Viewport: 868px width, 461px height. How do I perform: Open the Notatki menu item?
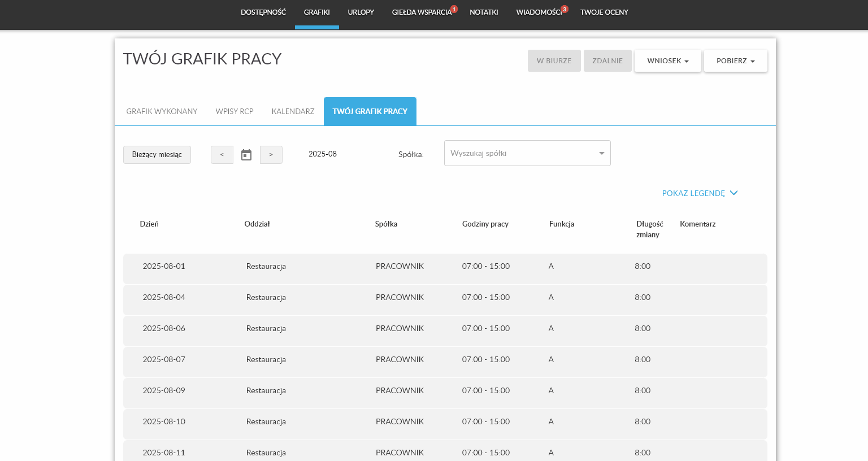click(484, 12)
